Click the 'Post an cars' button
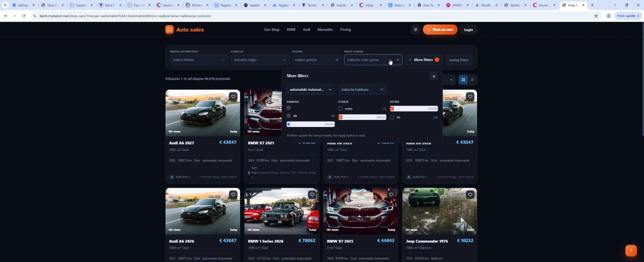Screen dimensions: 644x262 440,29
